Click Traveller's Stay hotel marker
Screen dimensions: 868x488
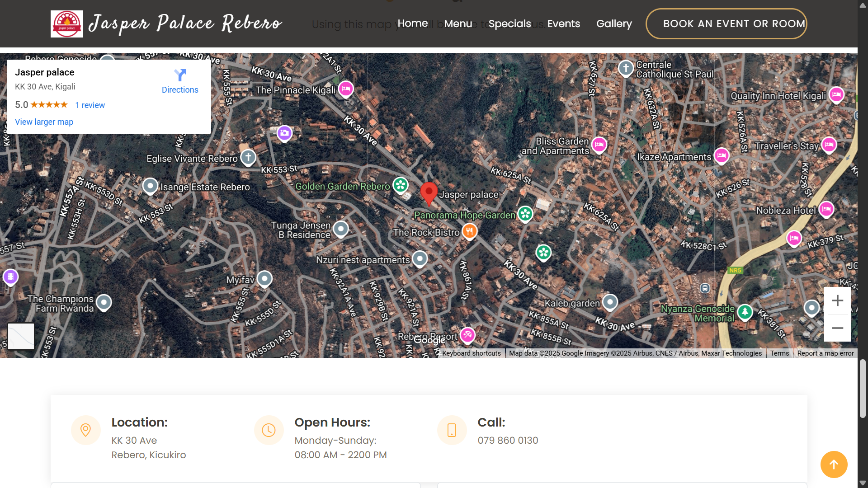(829, 145)
